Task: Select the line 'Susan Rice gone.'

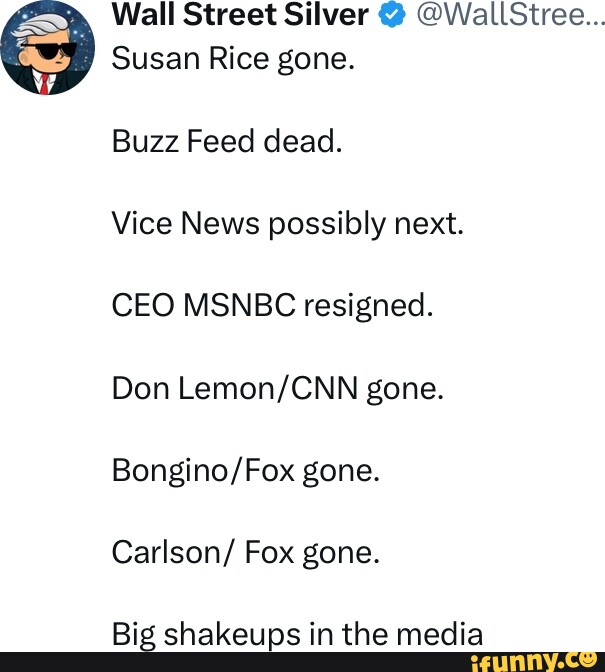Action: [x=233, y=60]
